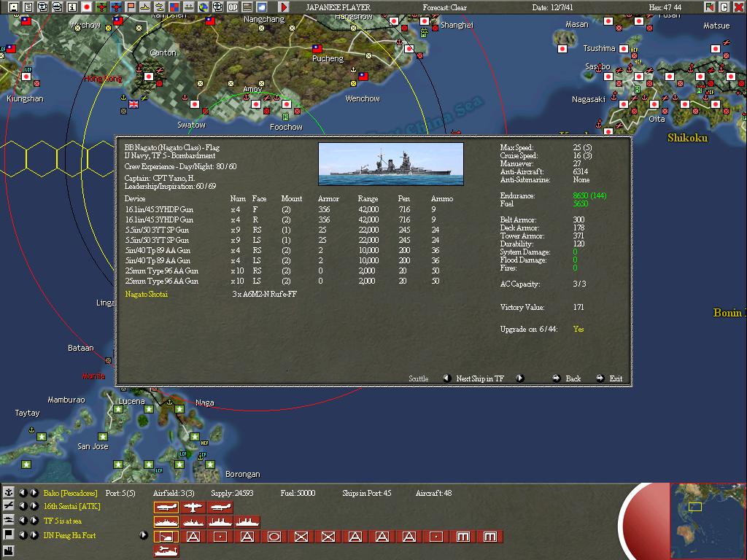Go to previous ship in TF arrow
Screen dimensions: 747x560
(447, 378)
